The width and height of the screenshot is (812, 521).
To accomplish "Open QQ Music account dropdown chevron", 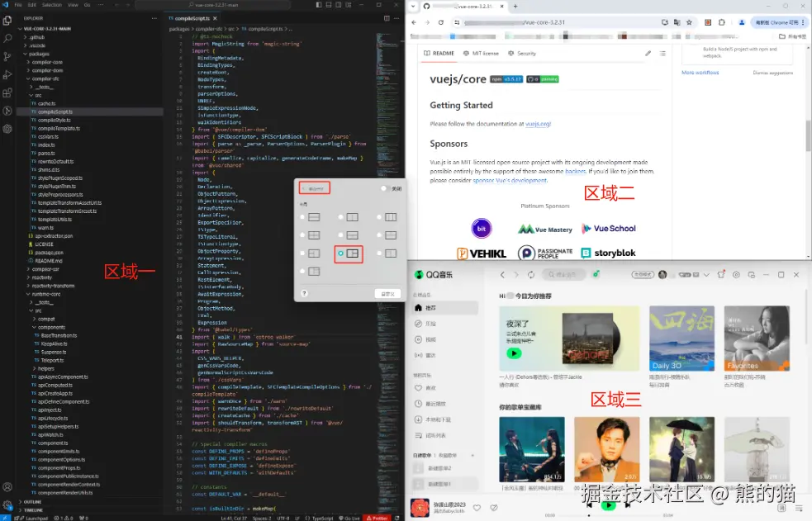I will coord(706,275).
